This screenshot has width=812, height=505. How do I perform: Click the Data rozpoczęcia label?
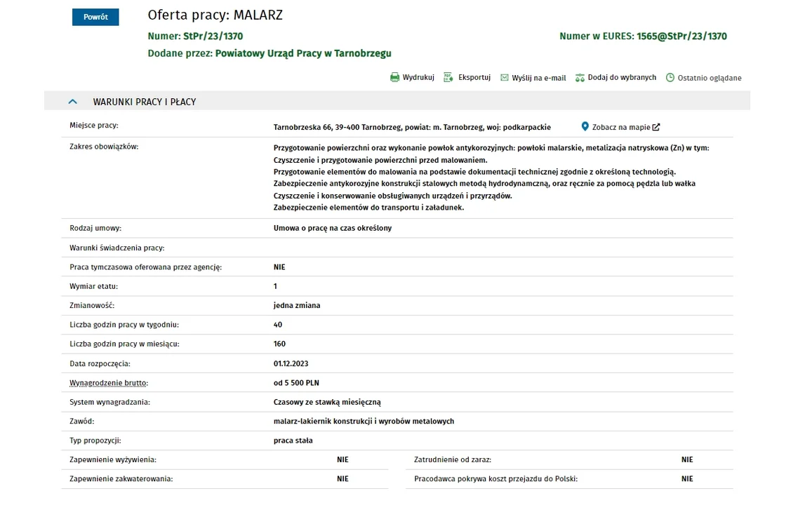(100, 364)
